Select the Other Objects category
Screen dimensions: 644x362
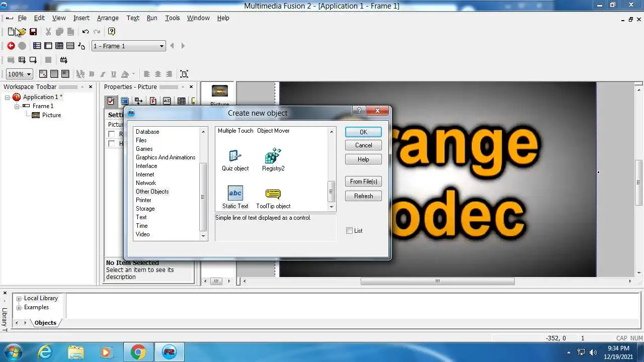152,192
